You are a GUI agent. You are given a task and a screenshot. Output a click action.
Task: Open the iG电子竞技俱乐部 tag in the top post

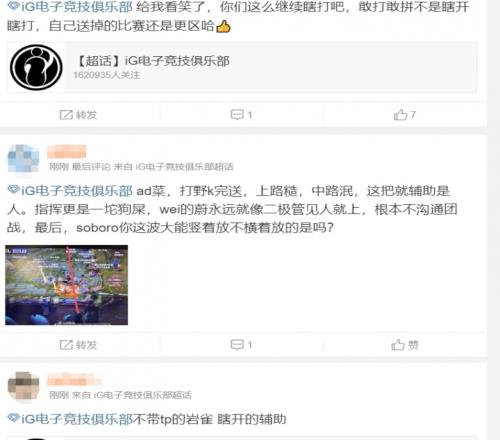click(x=77, y=7)
